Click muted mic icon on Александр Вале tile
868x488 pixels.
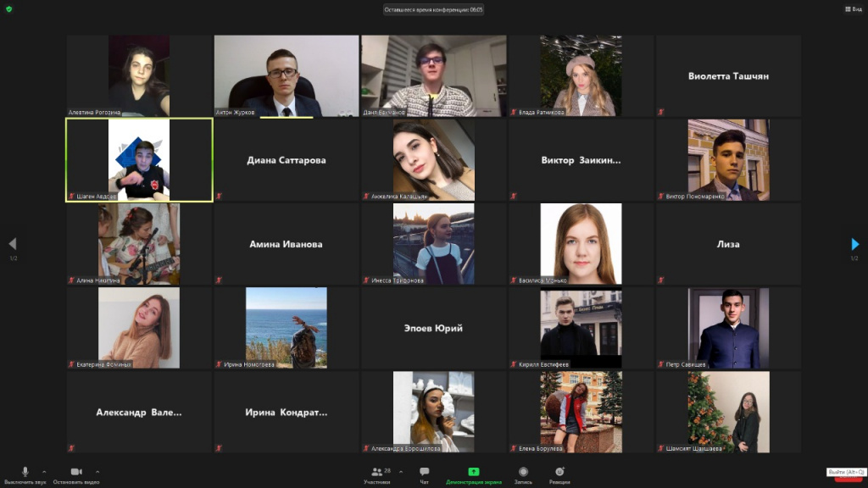71,448
